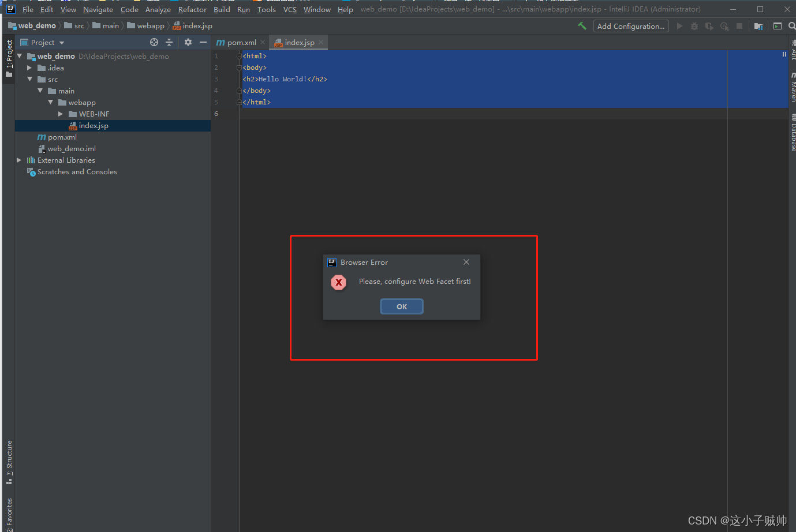The width and height of the screenshot is (796, 532).
Task: Click the Run play icon in toolbar
Action: pyautogui.click(x=679, y=26)
